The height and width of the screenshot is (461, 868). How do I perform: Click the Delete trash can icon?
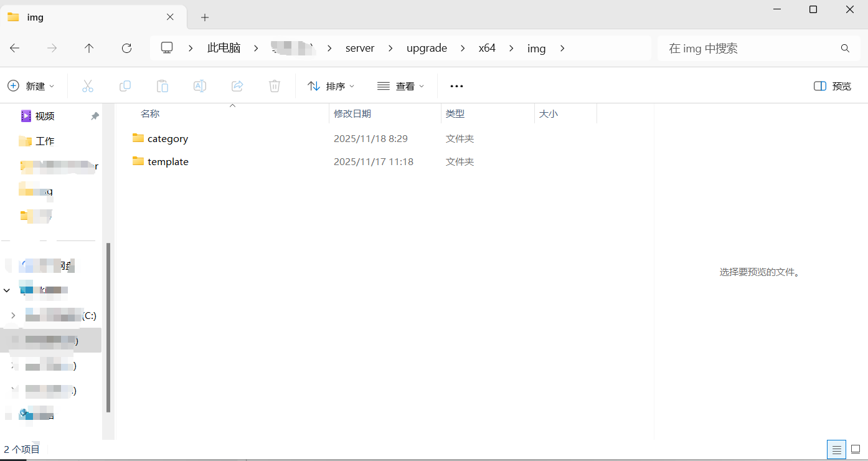point(275,86)
